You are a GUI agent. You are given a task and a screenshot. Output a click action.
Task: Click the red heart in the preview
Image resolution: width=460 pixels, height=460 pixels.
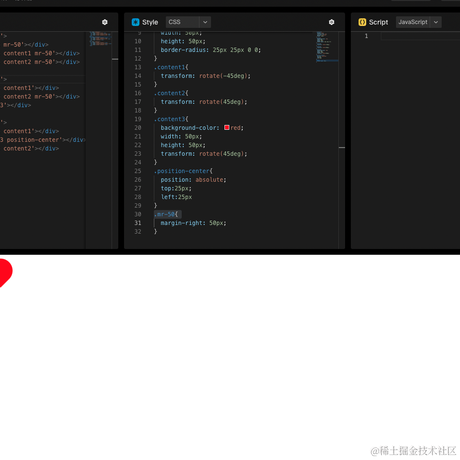pos(6,272)
